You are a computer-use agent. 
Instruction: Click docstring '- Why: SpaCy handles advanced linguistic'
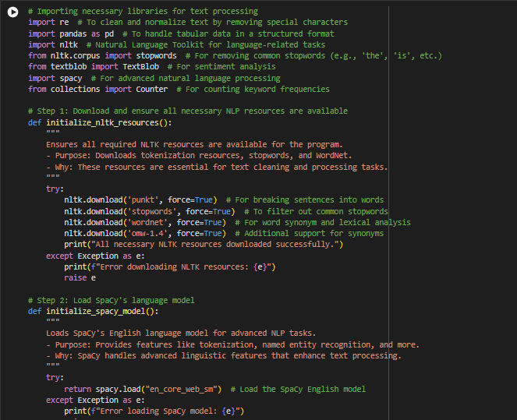click(224, 356)
